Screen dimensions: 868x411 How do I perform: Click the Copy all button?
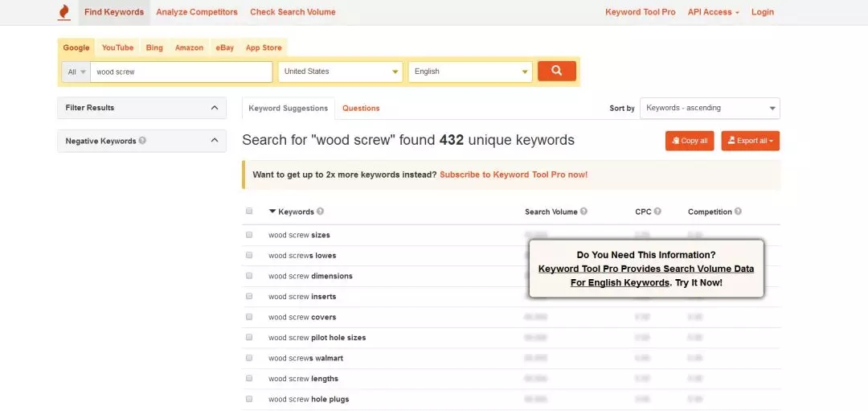point(689,141)
